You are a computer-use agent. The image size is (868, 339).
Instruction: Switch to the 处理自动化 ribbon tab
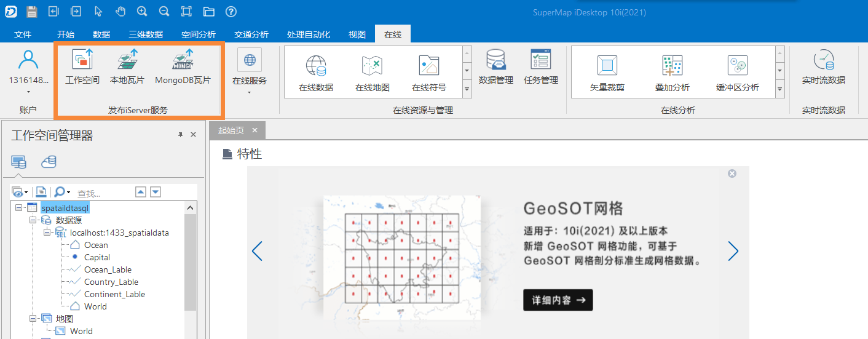point(309,34)
